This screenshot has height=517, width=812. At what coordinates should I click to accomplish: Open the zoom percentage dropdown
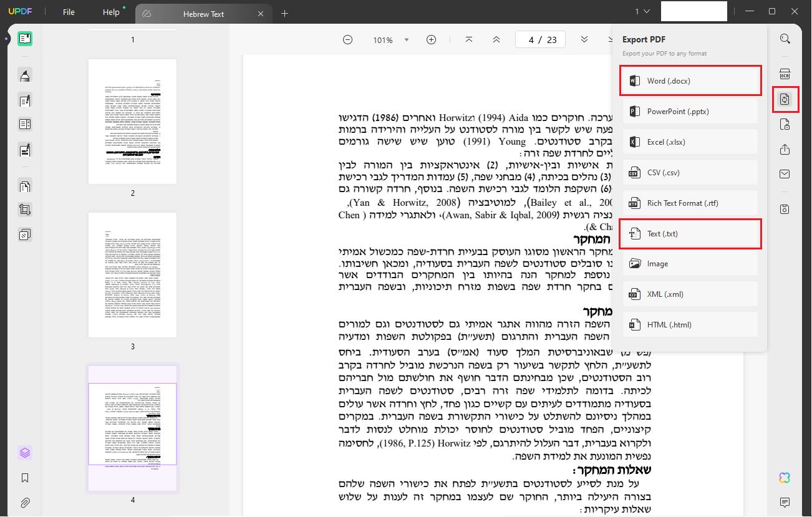click(x=406, y=39)
